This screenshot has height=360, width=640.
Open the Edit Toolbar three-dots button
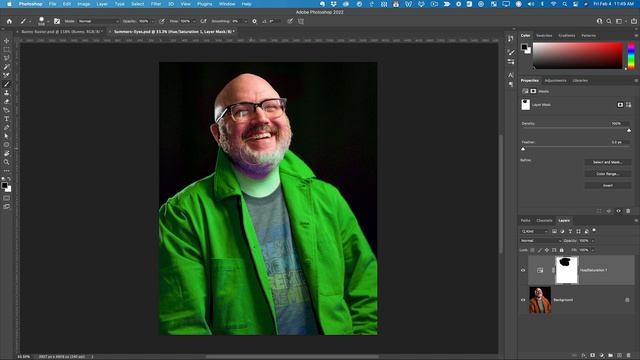coord(7,171)
